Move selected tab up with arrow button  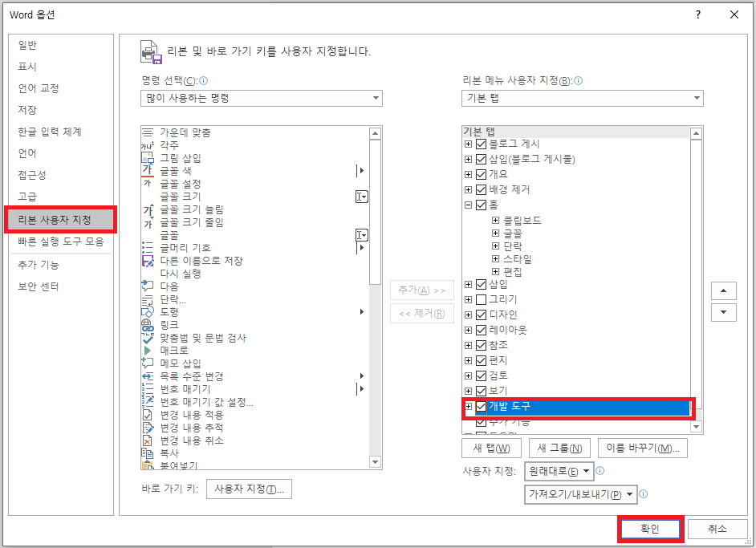[x=723, y=290]
